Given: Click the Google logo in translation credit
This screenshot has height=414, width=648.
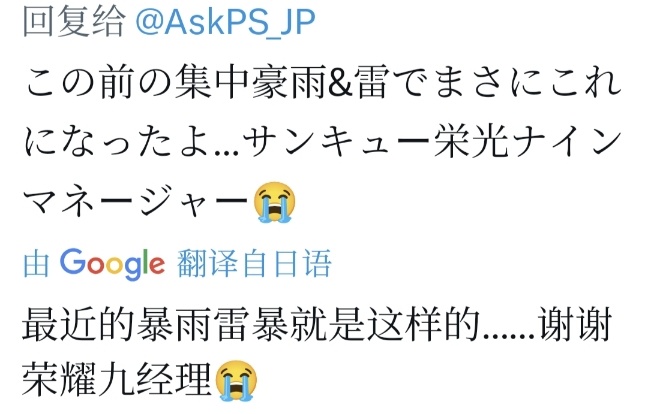Looking at the screenshot, I should tap(112, 264).
